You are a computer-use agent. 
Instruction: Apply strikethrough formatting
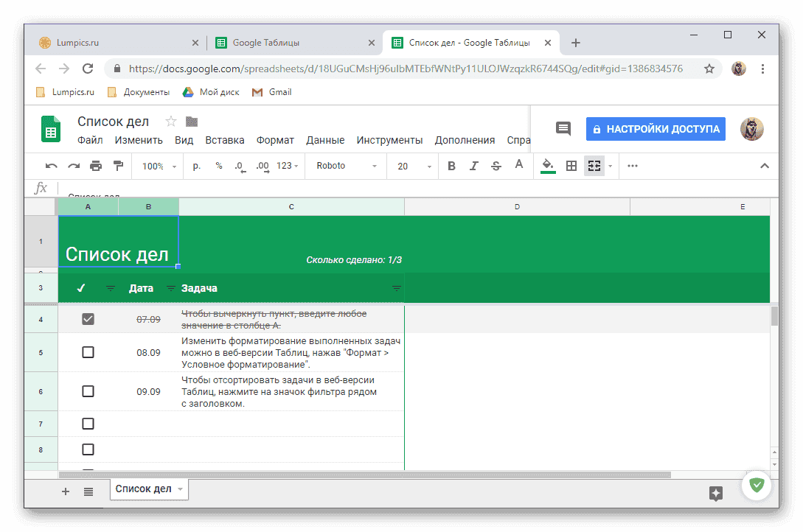pyautogui.click(x=496, y=166)
